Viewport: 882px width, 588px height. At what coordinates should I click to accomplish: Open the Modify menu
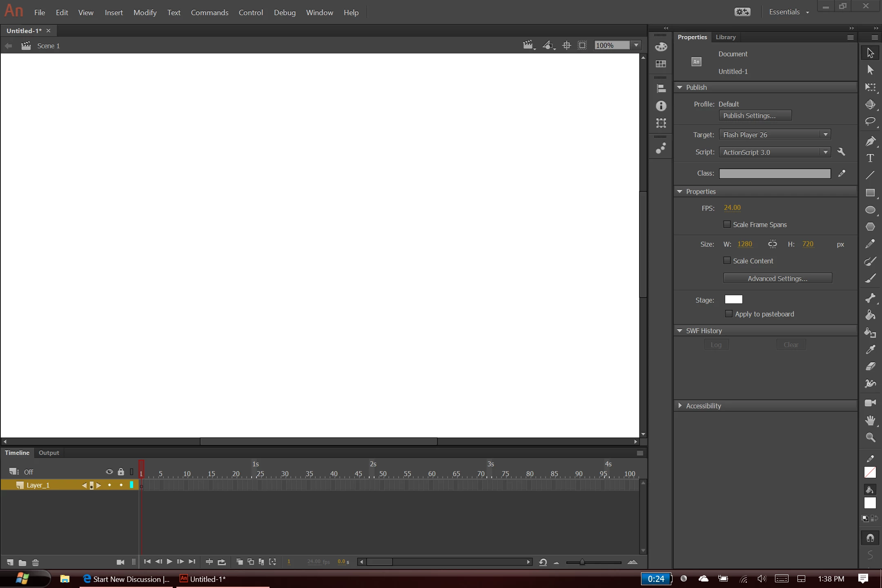pos(145,12)
